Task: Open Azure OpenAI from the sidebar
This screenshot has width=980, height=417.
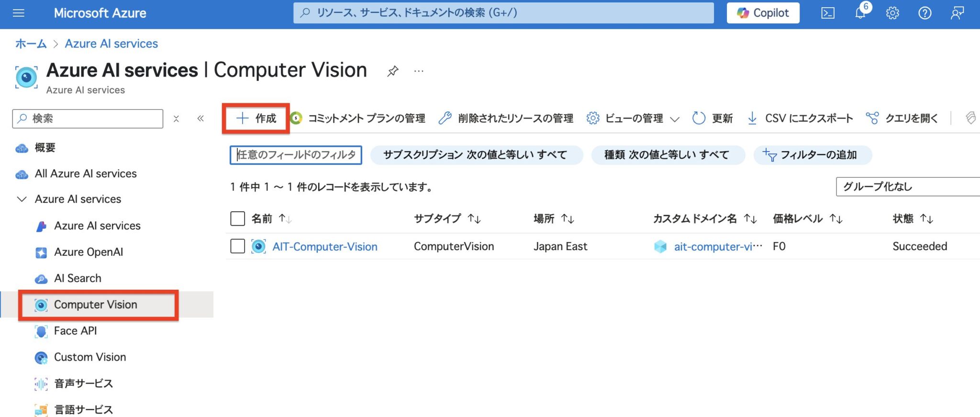Action: (88, 252)
